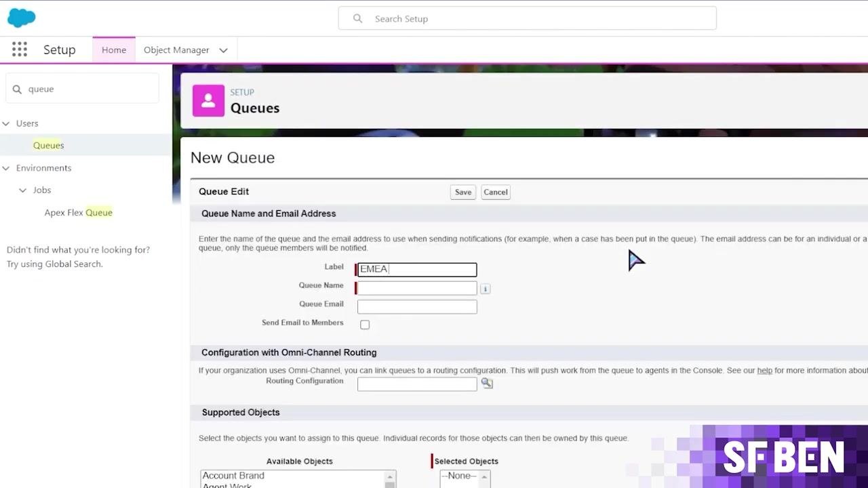Screen dimensions: 868x488
Task: Click the Queue Email input field
Action: pos(417,306)
